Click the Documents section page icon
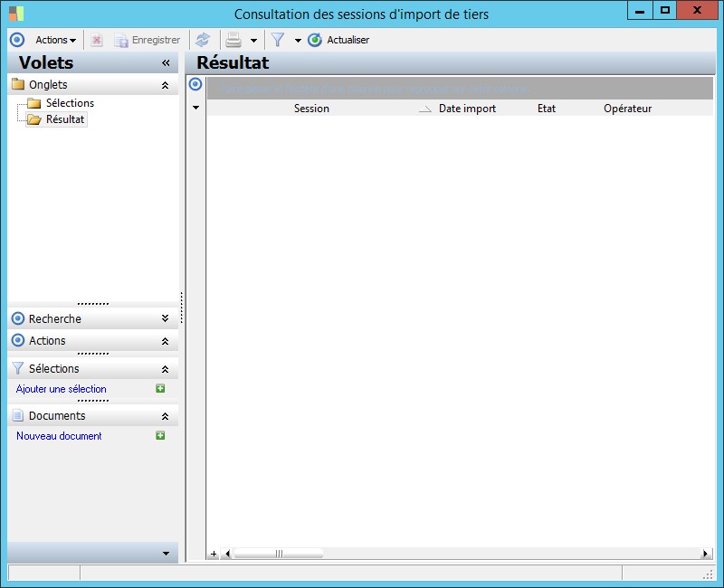724x588 pixels. click(18, 415)
